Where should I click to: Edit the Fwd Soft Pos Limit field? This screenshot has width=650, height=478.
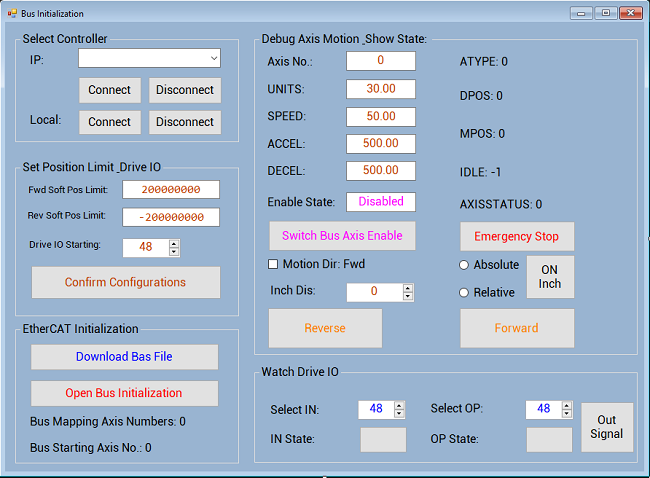click(171, 189)
